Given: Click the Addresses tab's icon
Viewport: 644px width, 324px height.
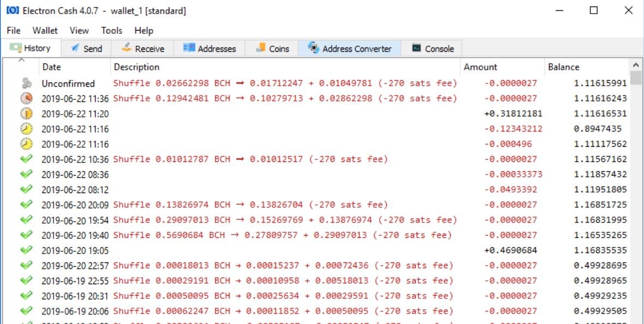Looking at the screenshot, I should click(x=189, y=48).
